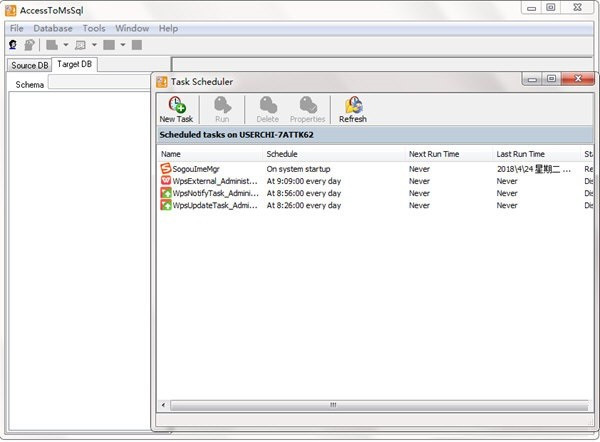This screenshot has width=600, height=442.
Task: Open the Help menu
Action: click(x=168, y=28)
